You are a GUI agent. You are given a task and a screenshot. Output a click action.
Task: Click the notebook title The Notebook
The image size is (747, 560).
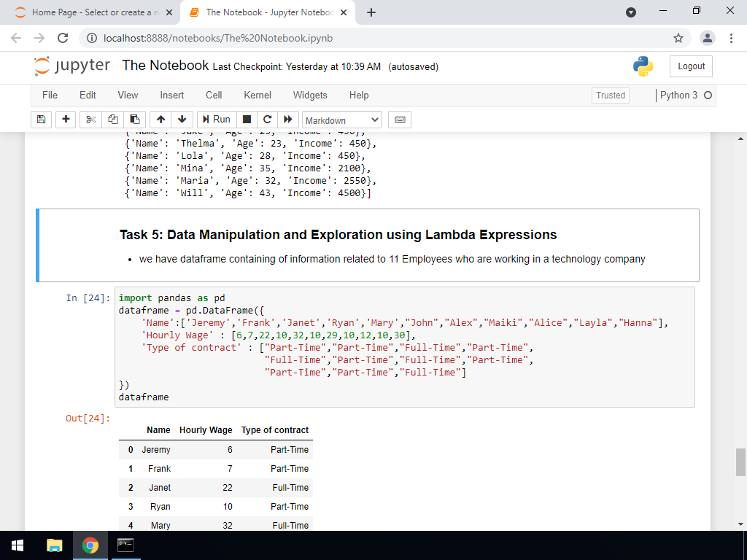166,66
